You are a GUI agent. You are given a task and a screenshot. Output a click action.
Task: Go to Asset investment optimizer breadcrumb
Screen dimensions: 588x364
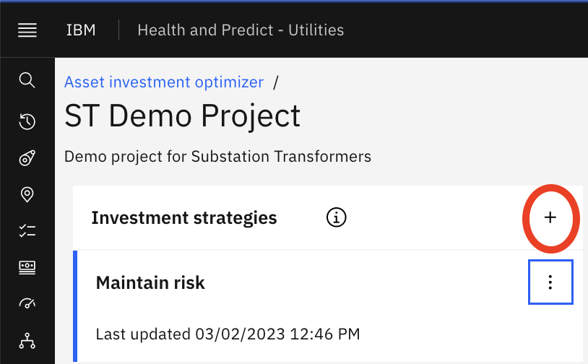[x=164, y=82]
